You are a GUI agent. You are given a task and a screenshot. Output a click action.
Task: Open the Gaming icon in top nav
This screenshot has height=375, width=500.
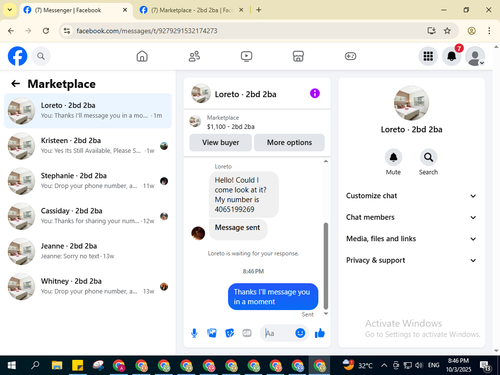coord(350,56)
